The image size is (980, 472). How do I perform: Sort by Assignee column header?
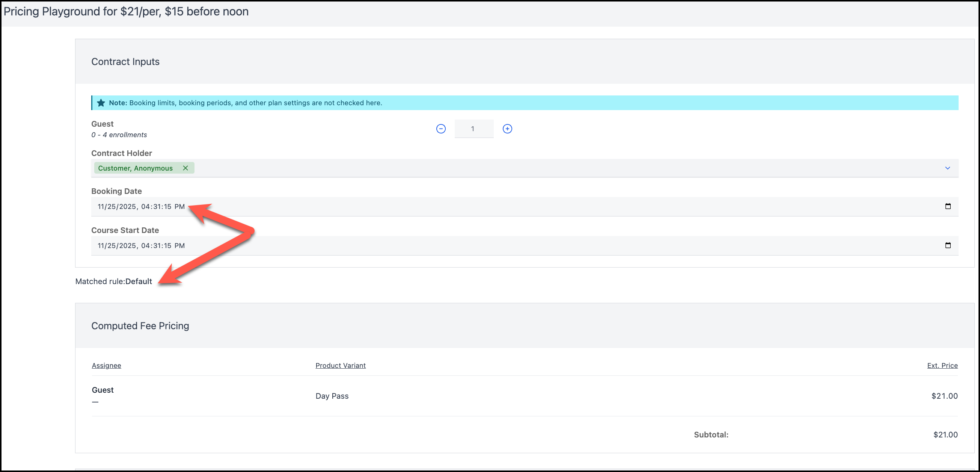106,365
